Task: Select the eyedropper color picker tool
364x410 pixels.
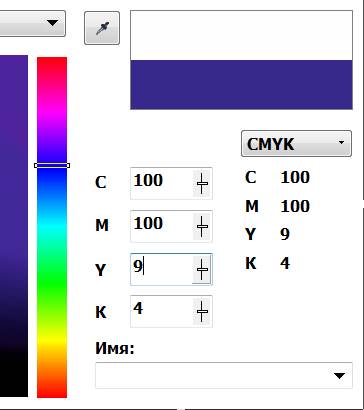Action: [102, 28]
